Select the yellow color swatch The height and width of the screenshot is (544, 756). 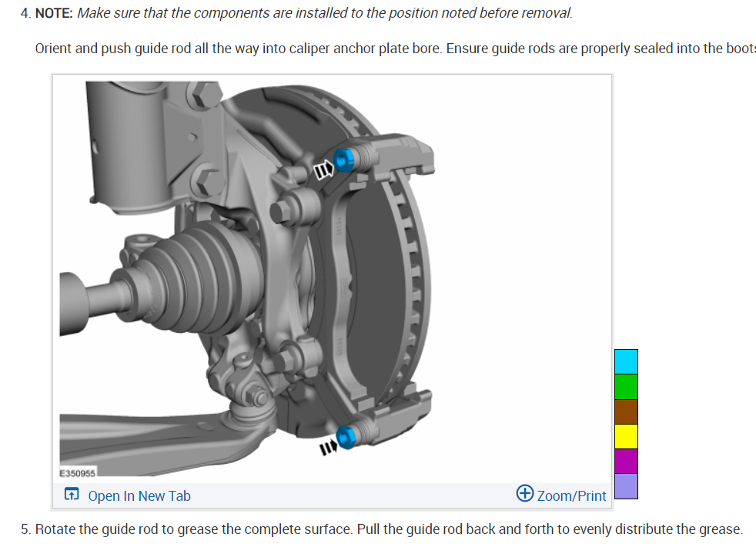627,436
